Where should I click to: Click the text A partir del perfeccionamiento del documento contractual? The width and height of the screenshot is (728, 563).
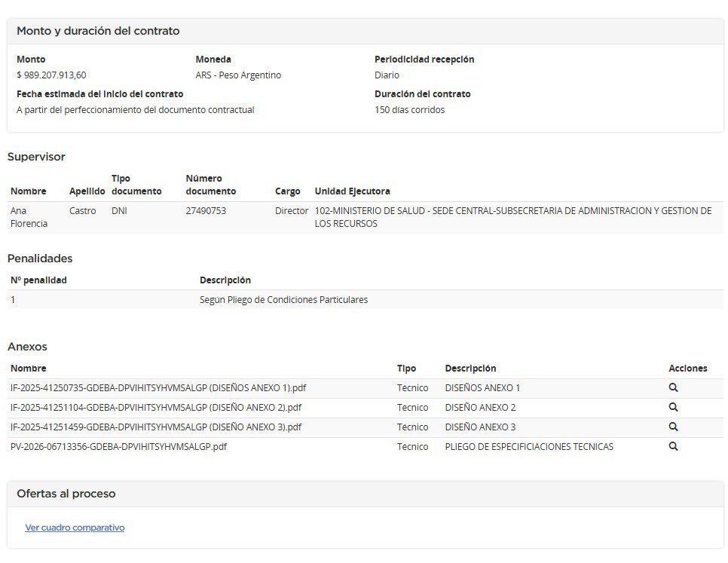click(136, 109)
